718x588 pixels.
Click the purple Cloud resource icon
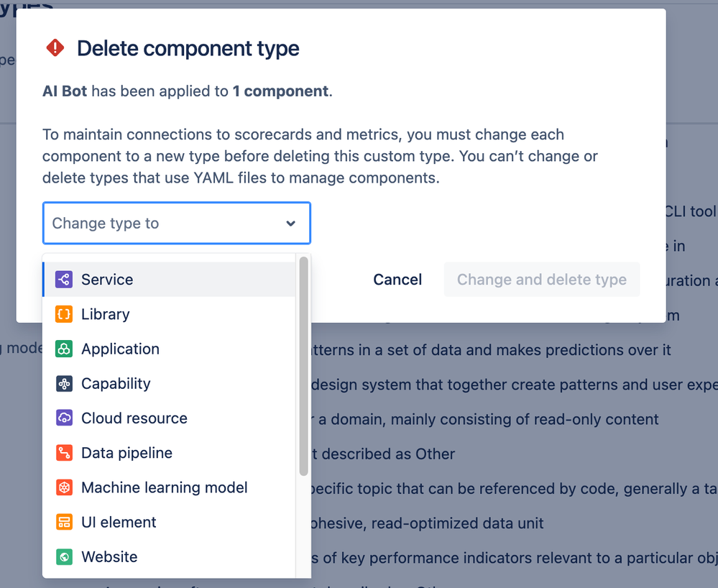[x=64, y=418]
